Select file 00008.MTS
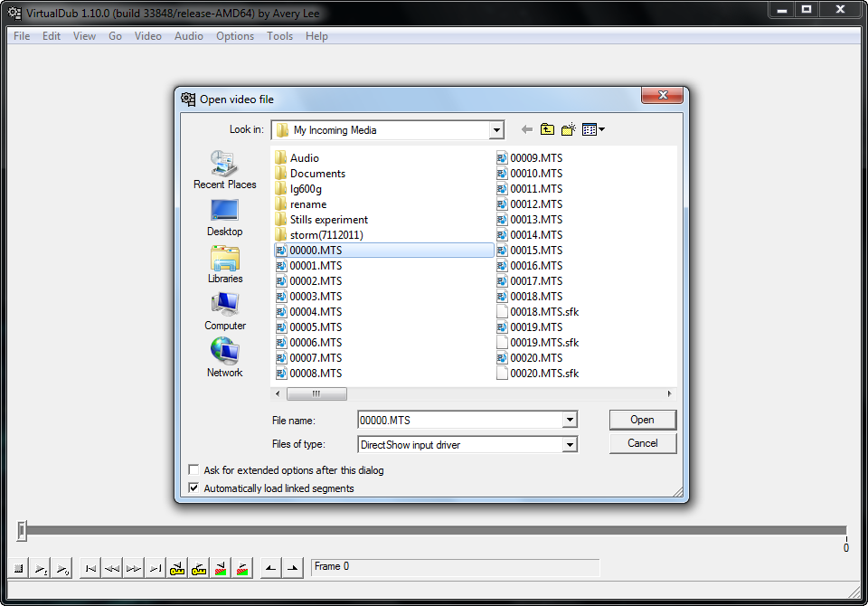This screenshot has height=606, width=868. (309, 374)
